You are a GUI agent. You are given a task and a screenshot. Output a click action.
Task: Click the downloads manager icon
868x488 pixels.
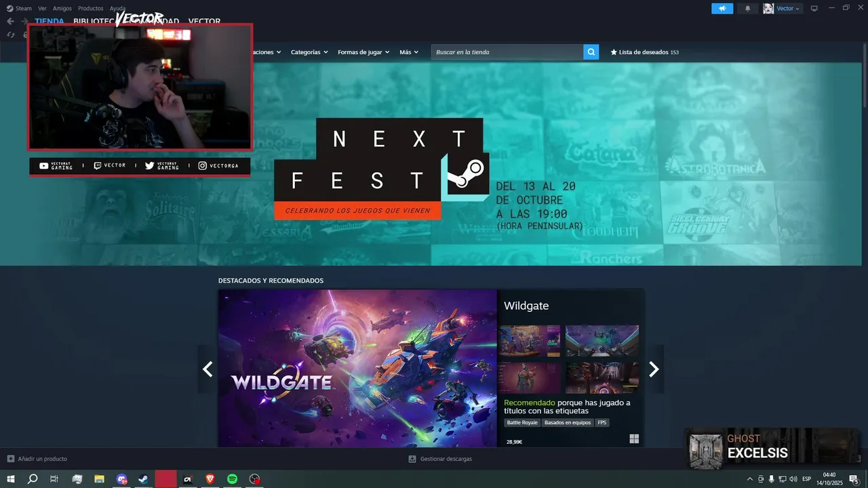tap(412, 459)
